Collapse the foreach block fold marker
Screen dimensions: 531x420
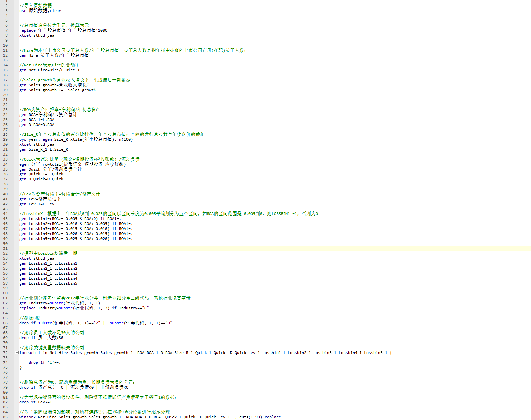[17, 353]
